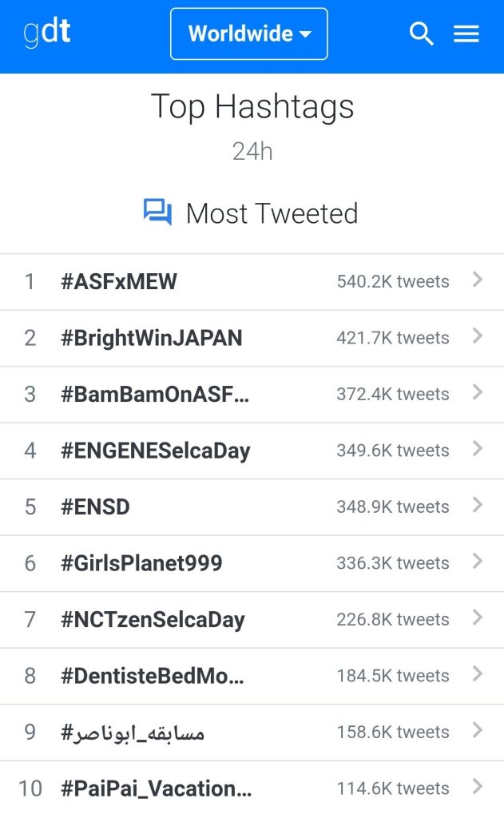Open the #ENGENESelcaDay hashtag

coord(156,451)
